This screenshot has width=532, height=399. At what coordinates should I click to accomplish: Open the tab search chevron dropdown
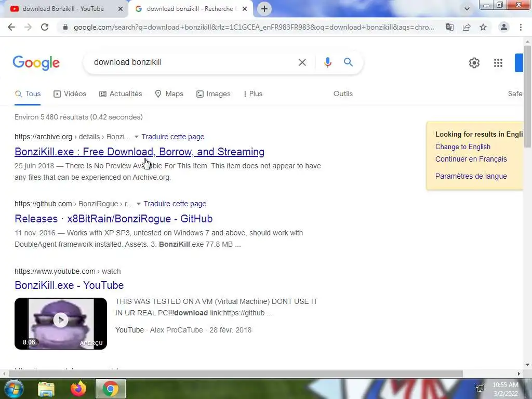pyautogui.click(x=467, y=9)
